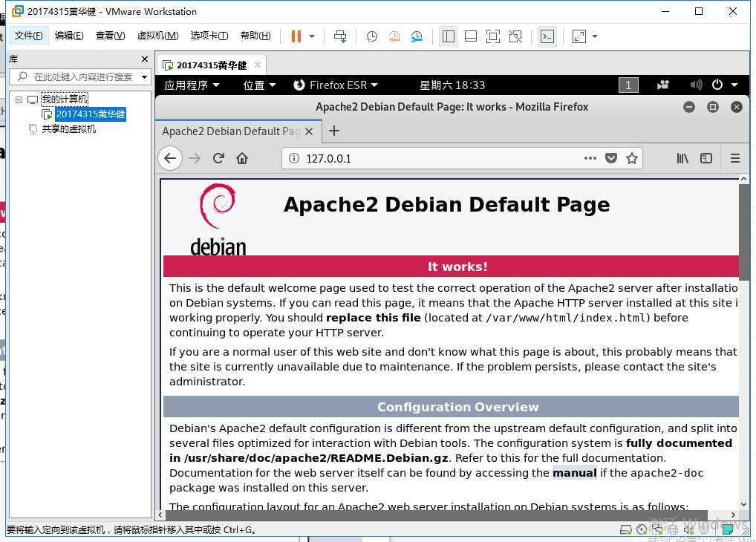Click the VMware pause VM button
The image size is (756, 542).
296,36
